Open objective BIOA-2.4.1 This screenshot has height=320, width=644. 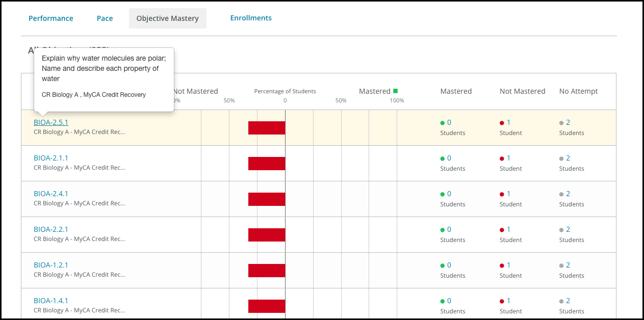[51, 194]
